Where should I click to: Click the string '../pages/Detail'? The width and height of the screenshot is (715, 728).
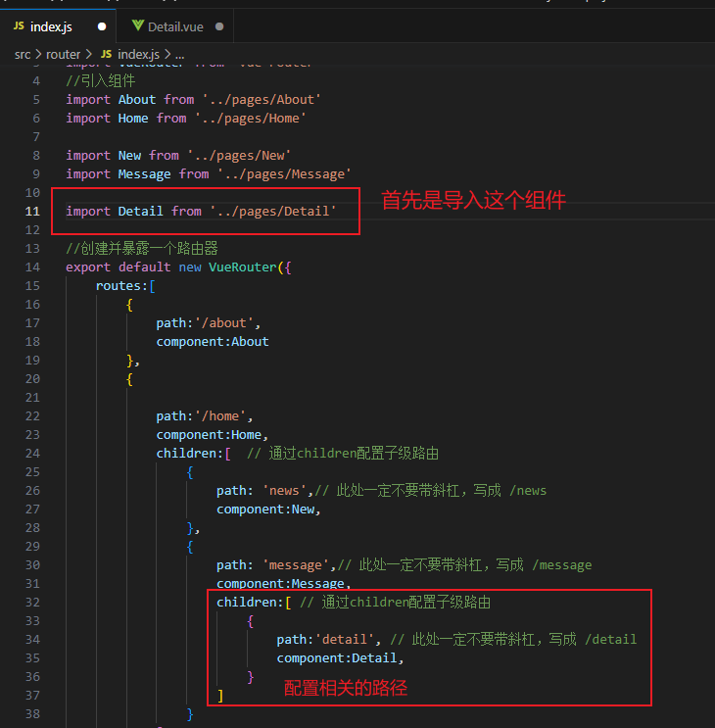point(273,212)
